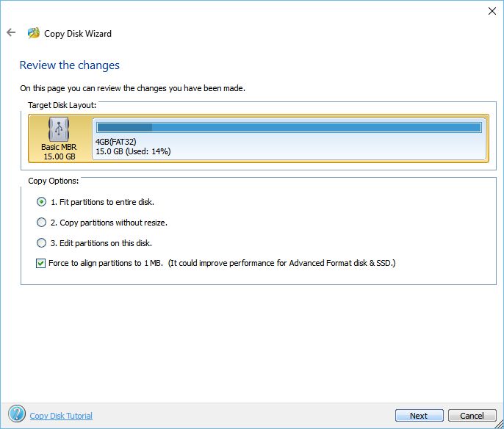The width and height of the screenshot is (504, 429).
Task: Click the Copy Disk Wizard logo icon
Action: [34, 33]
